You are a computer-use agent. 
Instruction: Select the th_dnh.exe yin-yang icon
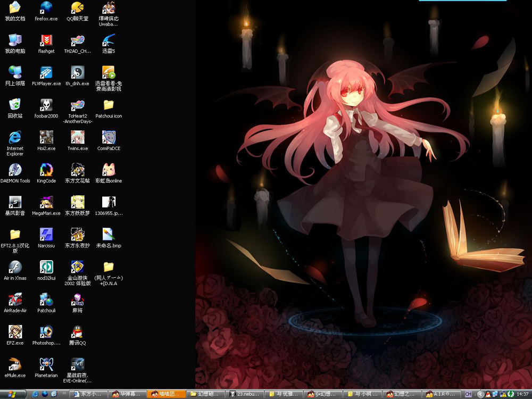click(x=77, y=76)
